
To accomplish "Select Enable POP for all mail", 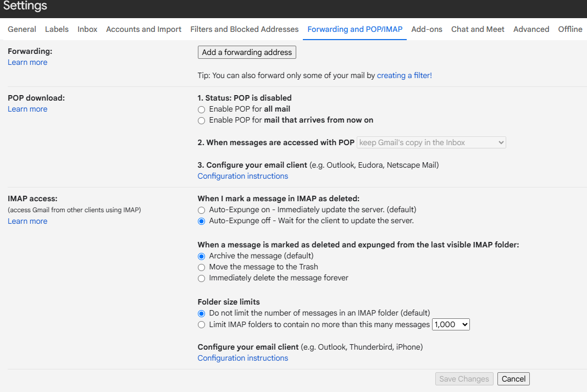I will point(202,109).
